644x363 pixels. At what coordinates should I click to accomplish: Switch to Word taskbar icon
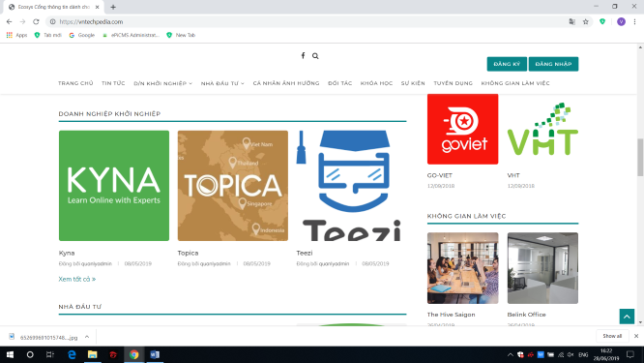point(155,354)
